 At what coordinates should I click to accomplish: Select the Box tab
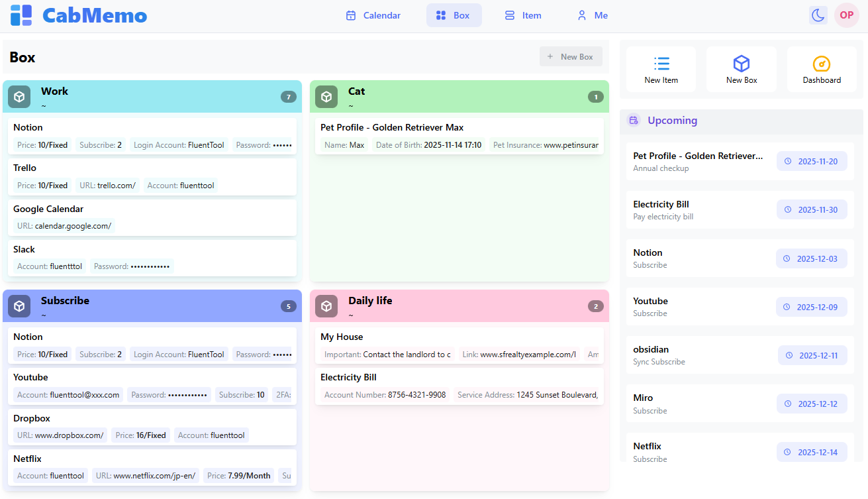click(x=454, y=15)
